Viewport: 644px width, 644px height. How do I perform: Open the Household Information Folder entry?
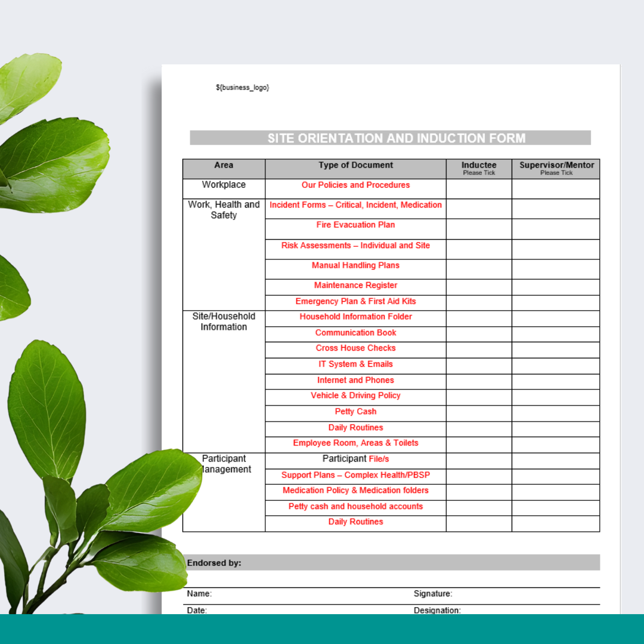pos(355,317)
